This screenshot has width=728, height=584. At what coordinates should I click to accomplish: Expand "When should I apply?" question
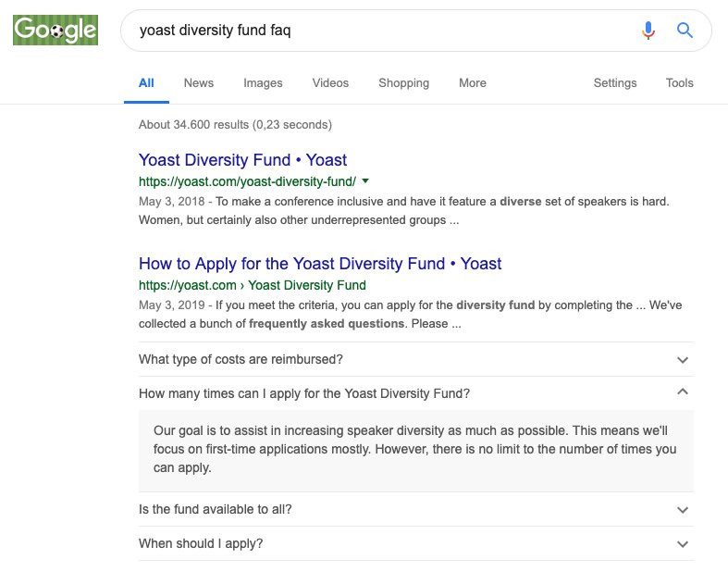(683, 543)
